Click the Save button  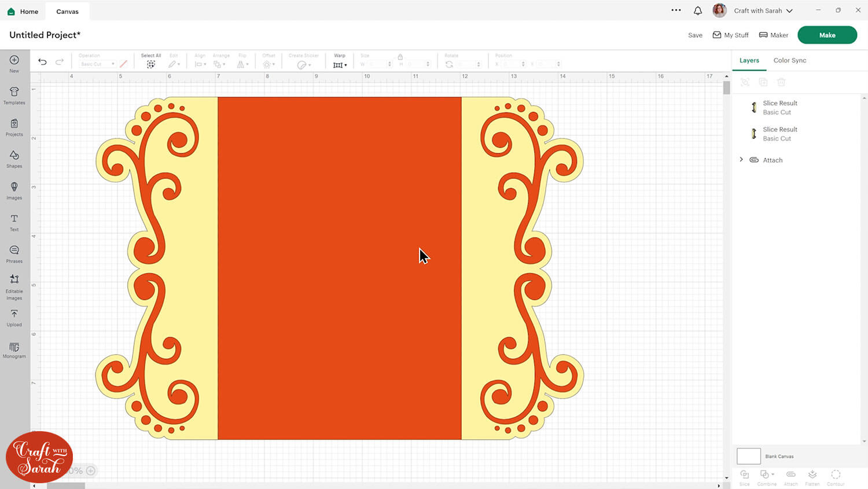695,35
